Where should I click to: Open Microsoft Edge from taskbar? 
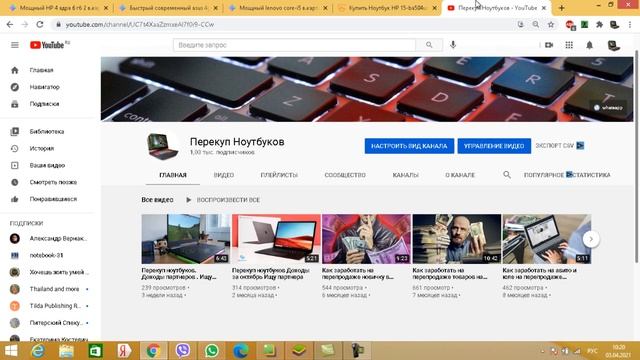pos(240,351)
